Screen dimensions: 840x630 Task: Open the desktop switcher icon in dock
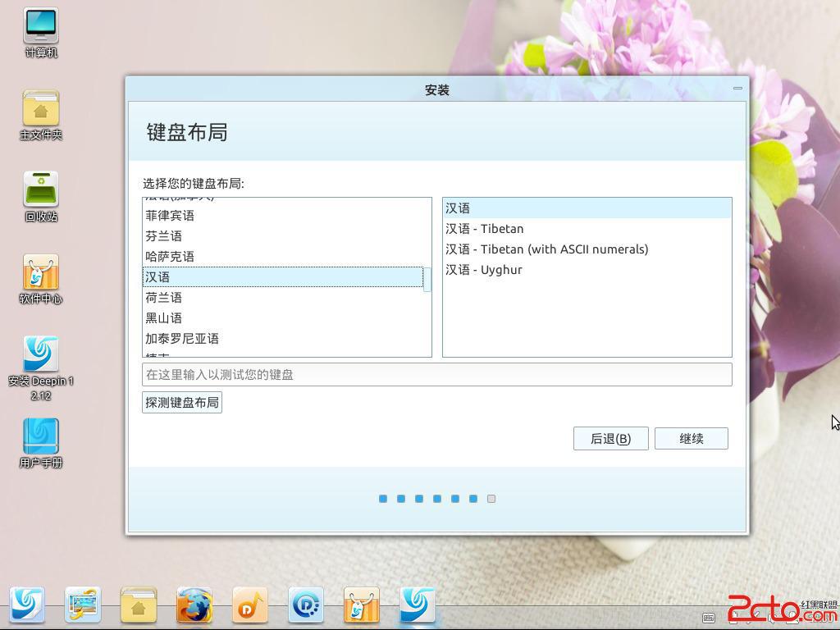coord(83,605)
